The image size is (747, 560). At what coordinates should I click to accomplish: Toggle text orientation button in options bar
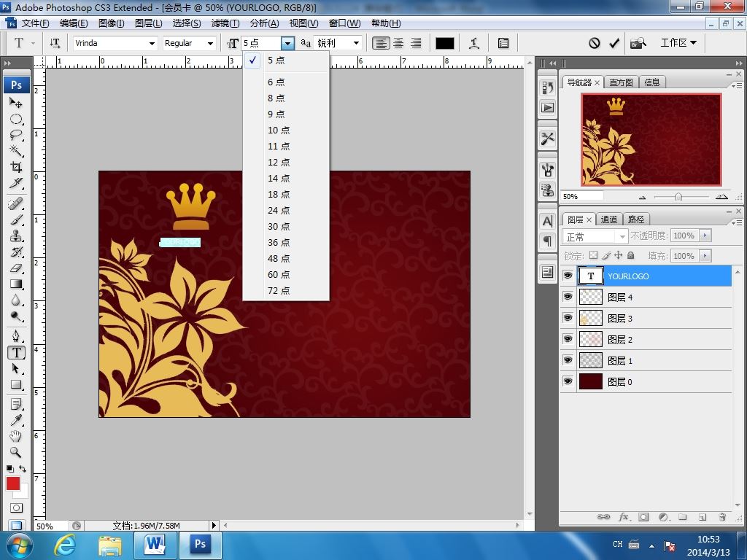coord(55,43)
